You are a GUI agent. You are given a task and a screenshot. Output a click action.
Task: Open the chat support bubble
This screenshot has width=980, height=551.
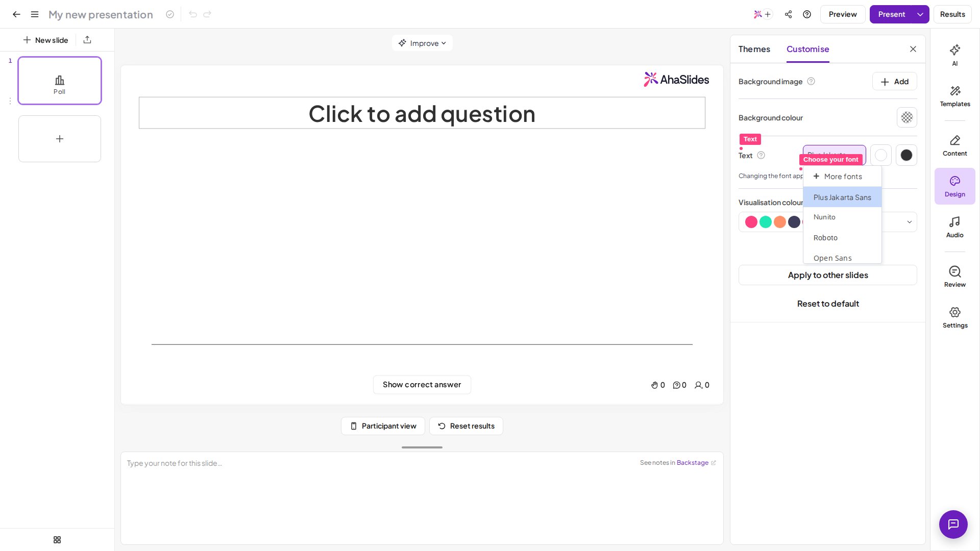953,524
